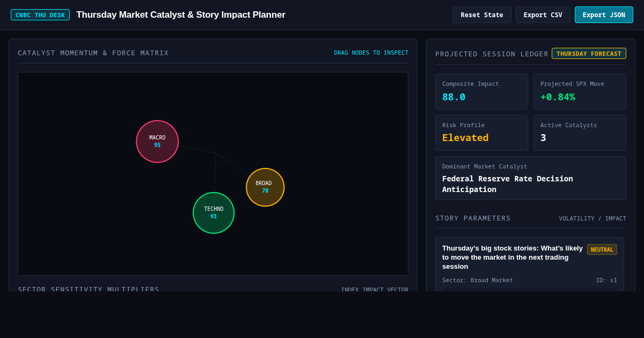Click the Catalyst Momentum & Force Matrix heading
The height and width of the screenshot is (338, 644).
93,53
